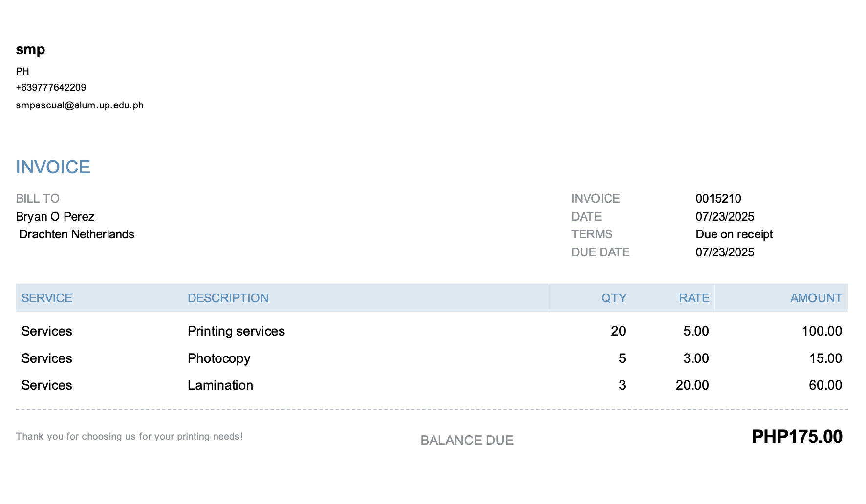Click the RATE column header

click(x=693, y=298)
